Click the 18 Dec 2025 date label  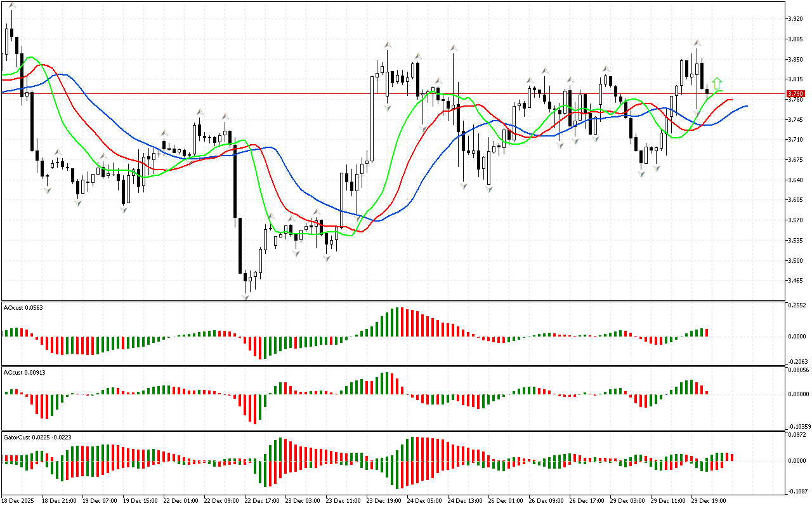[x=19, y=500]
